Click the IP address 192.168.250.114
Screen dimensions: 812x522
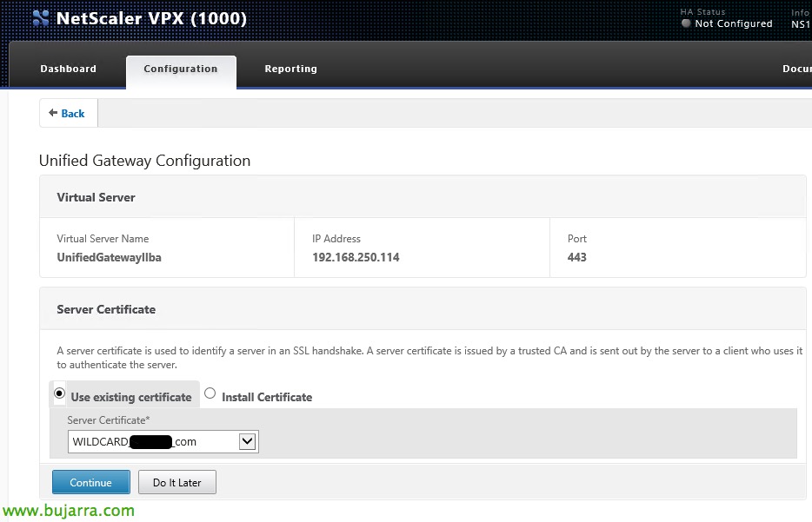356,257
